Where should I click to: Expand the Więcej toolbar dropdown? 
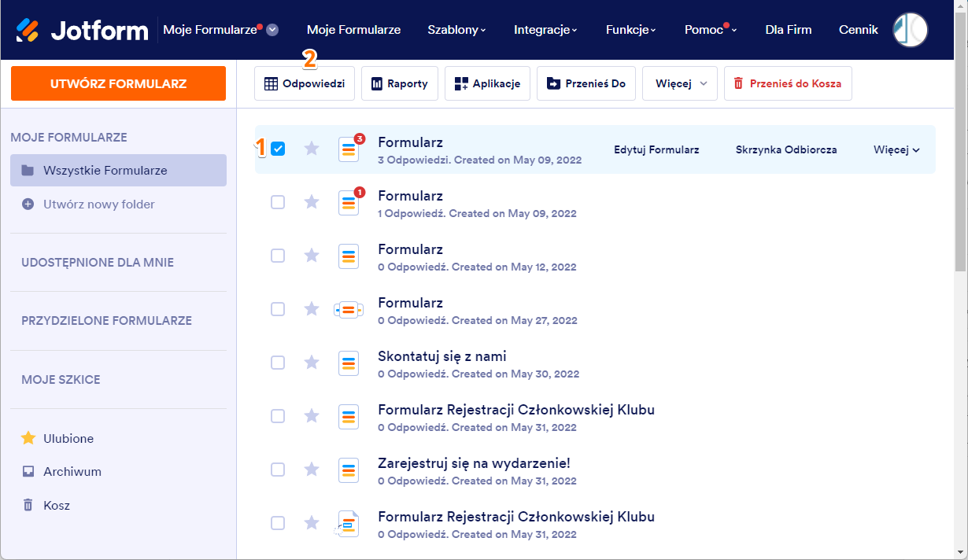pyautogui.click(x=680, y=83)
